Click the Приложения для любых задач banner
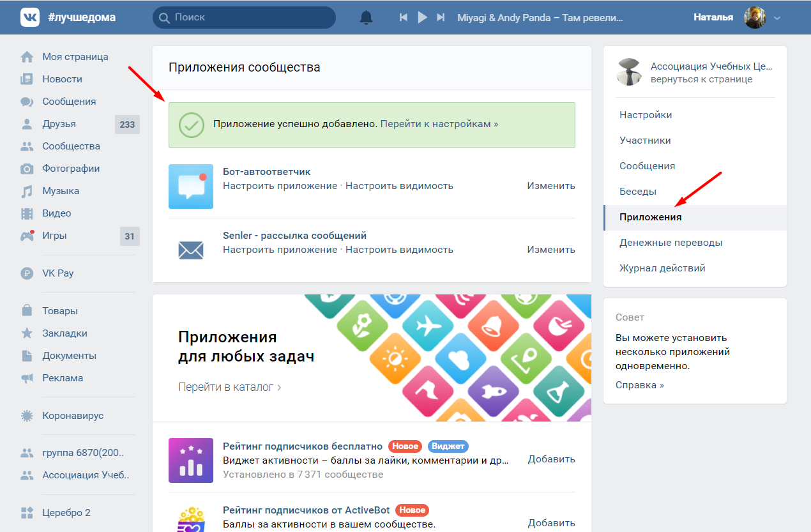Viewport: 811px width, 532px height. coord(372,358)
